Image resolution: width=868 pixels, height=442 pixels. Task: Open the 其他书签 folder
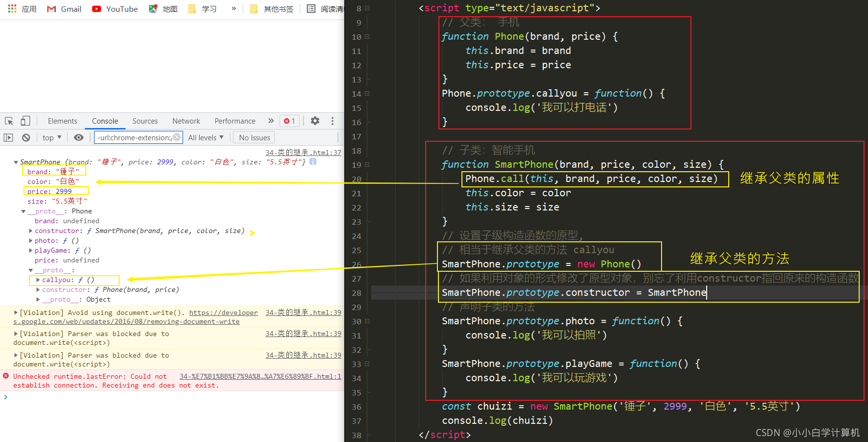pos(272,9)
